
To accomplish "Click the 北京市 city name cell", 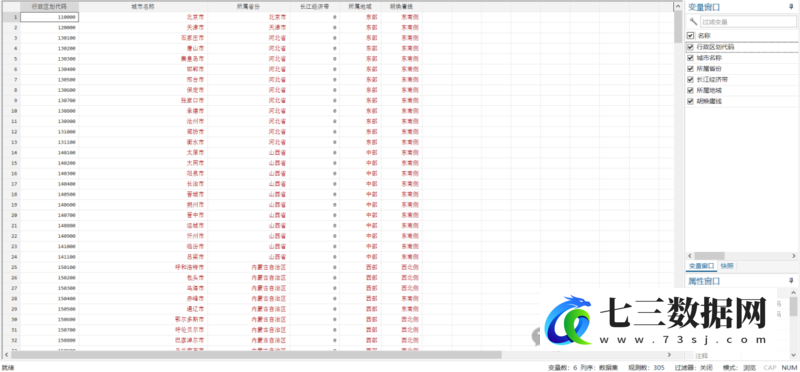I will [x=143, y=17].
